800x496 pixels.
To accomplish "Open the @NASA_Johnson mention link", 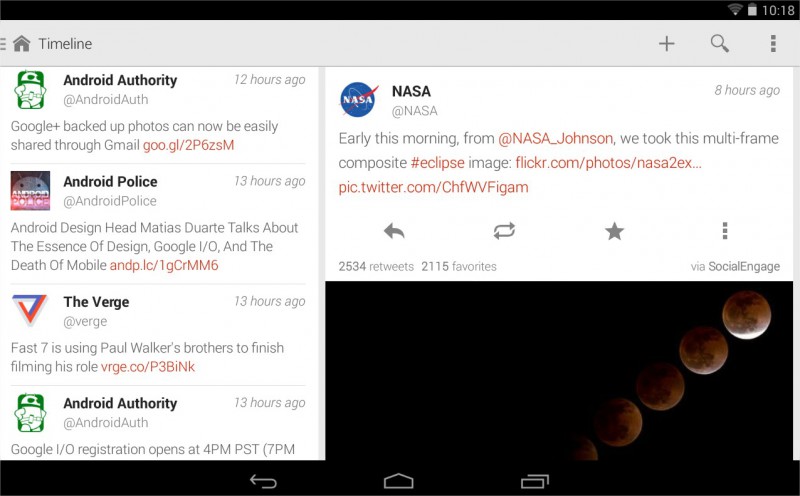I will (555, 139).
